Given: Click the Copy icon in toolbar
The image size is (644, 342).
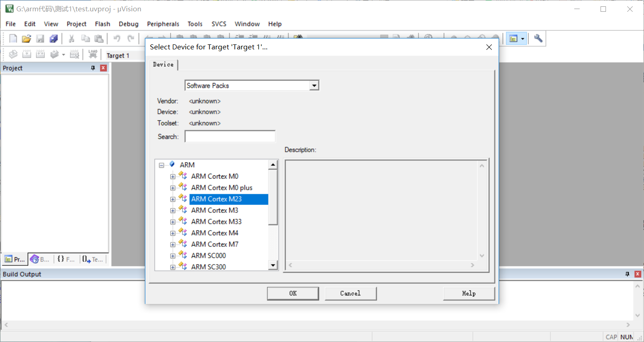Looking at the screenshot, I should (85, 39).
